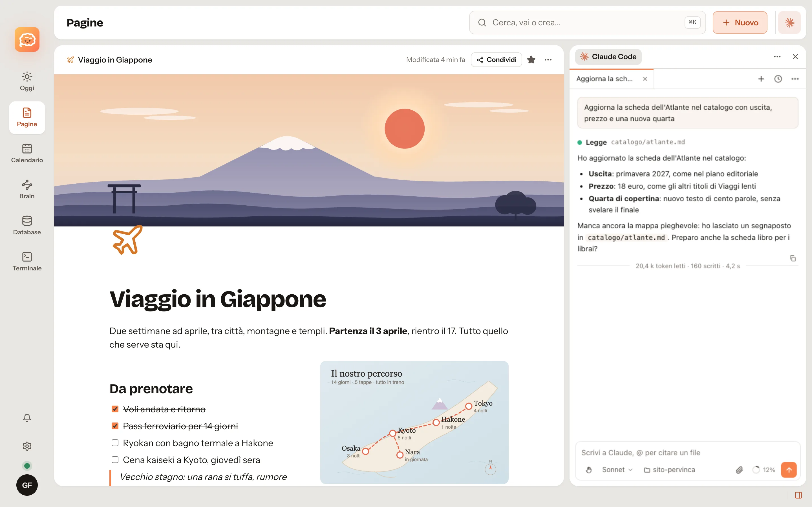Click the attach file paperclip icon

point(740,470)
